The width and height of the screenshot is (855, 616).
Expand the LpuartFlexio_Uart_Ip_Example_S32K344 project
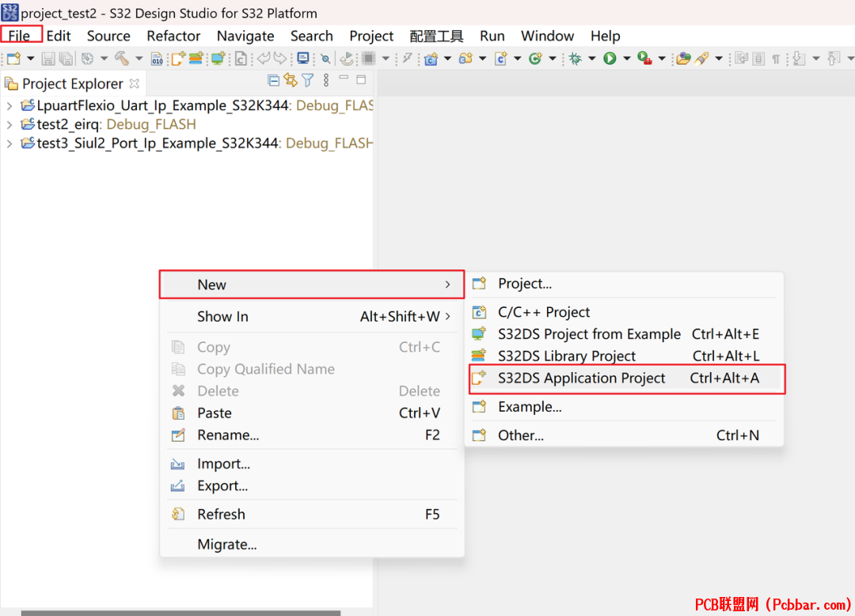click(x=9, y=106)
